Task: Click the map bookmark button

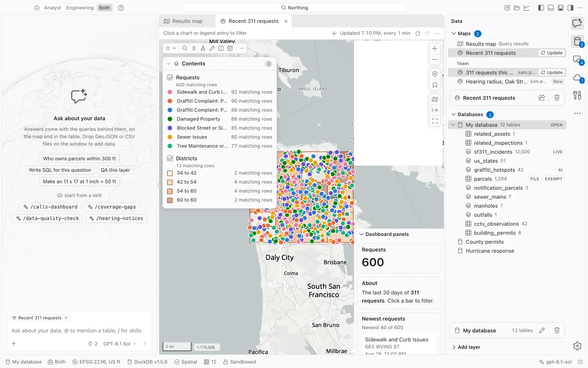Action: coord(435,85)
